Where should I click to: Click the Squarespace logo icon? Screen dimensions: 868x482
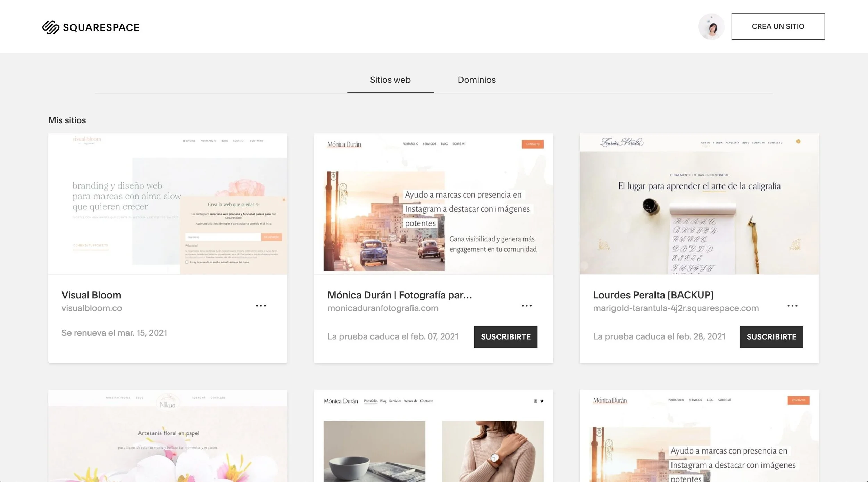pyautogui.click(x=51, y=27)
